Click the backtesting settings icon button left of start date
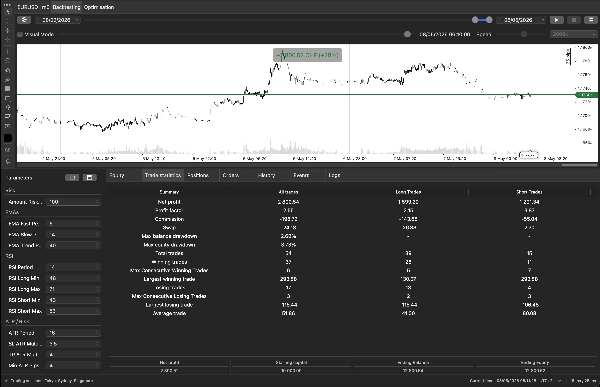This screenshot has width=600, height=387. [24, 20]
